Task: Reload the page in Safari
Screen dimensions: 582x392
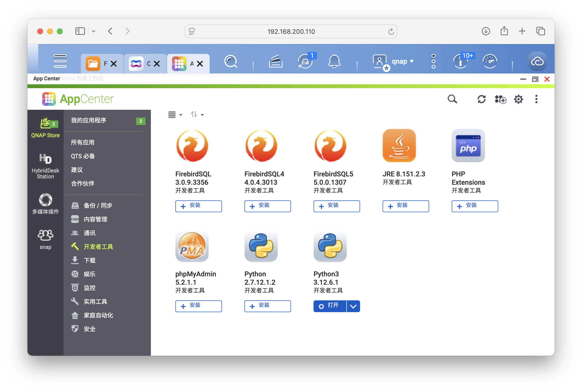Action: (391, 31)
